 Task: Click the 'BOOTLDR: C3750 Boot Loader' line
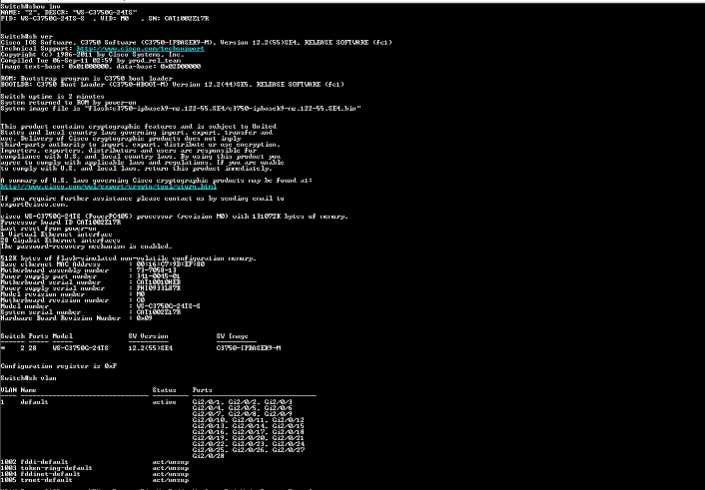pyautogui.click(x=172, y=84)
